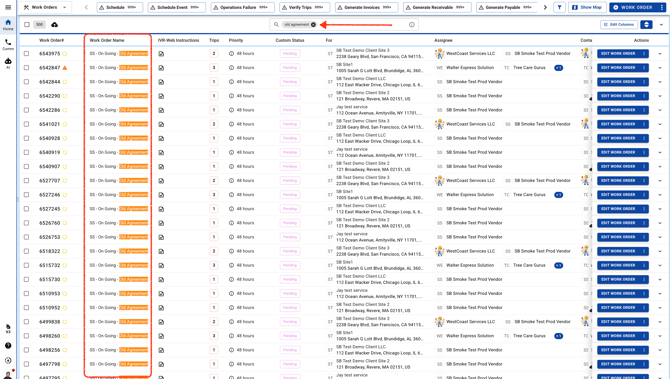
Task: Expand row chevron for 6540928
Action: tap(660, 138)
